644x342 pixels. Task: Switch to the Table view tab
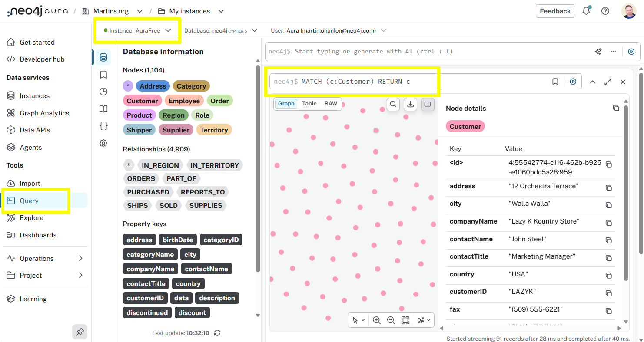(x=309, y=103)
